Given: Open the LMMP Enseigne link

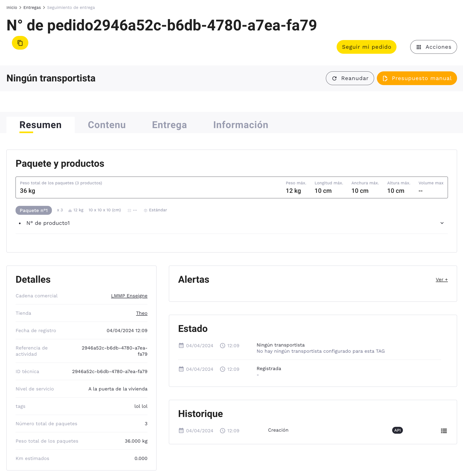Looking at the screenshot, I should pyautogui.click(x=129, y=296).
